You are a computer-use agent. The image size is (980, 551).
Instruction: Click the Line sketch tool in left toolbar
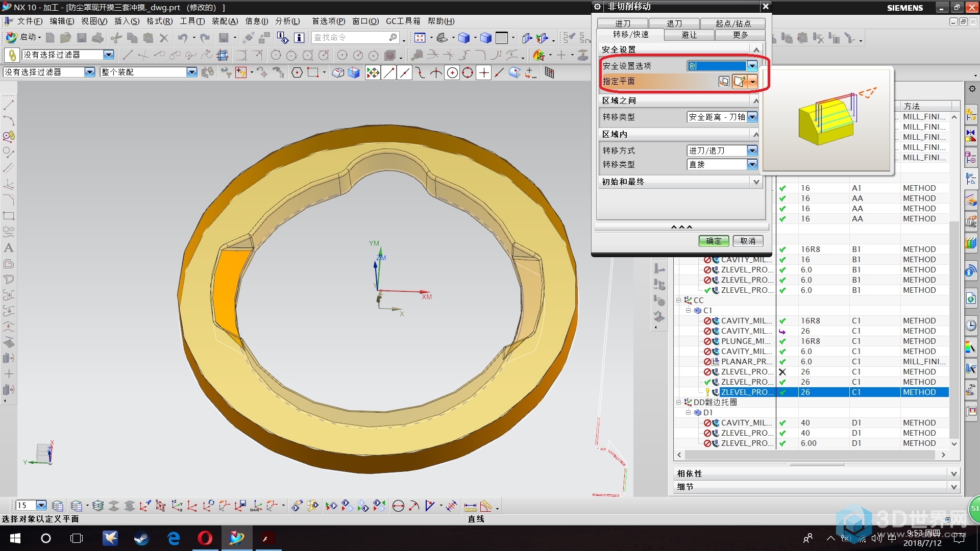point(9,105)
